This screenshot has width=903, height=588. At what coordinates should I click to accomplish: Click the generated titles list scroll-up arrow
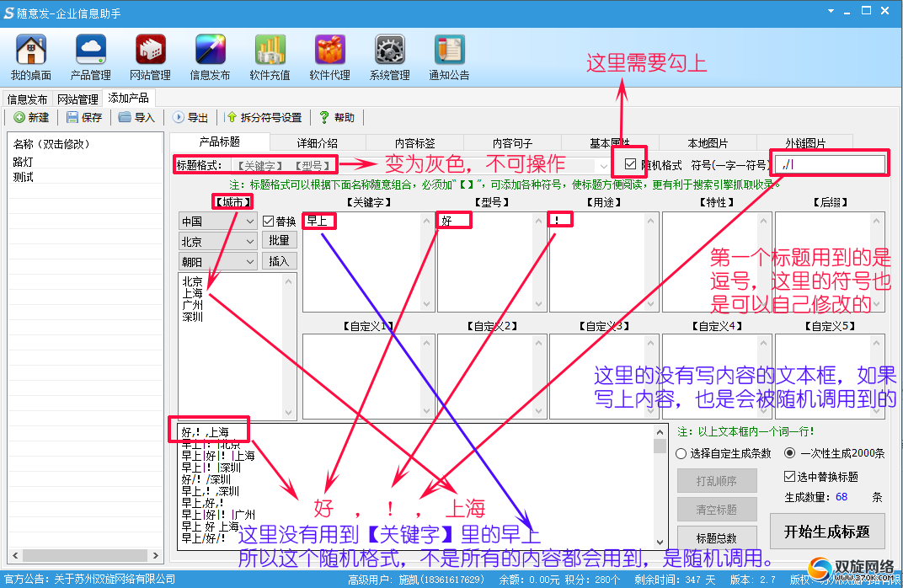[x=660, y=432]
